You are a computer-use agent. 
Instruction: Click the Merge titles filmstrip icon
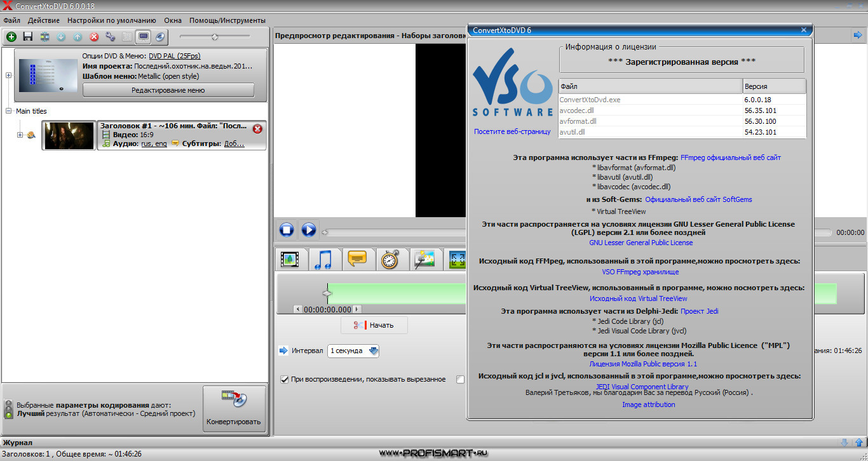click(44, 37)
